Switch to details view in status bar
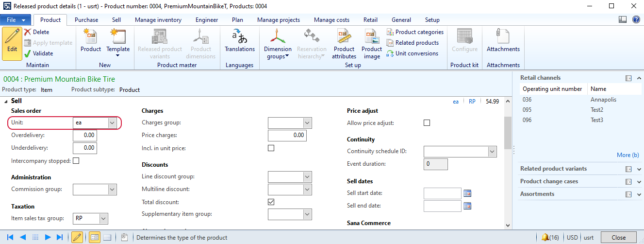Screen dimensions: 644x244 pos(95,237)
